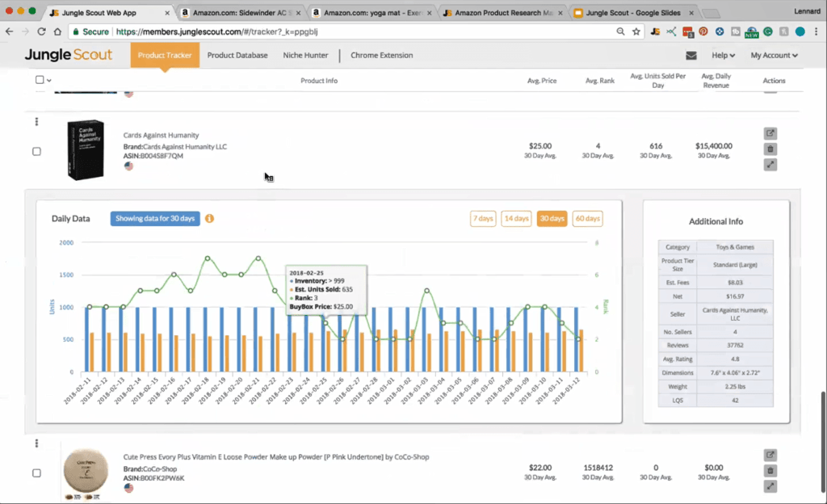Delete Cute Press powder with trash icon
The width and height of the screenshot is (827, 504).
coord(770,471)
